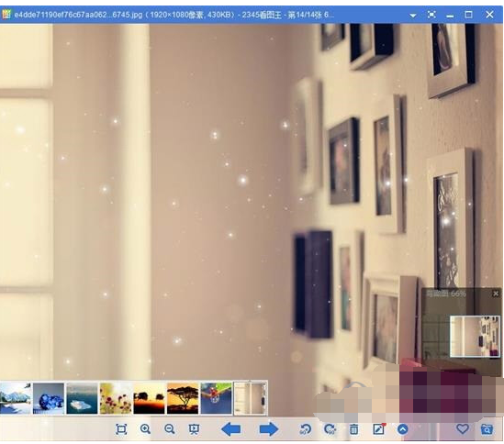Open the image editor pencil icon
The height and width of the screenshot is (444, 504).
coord(379,429)
